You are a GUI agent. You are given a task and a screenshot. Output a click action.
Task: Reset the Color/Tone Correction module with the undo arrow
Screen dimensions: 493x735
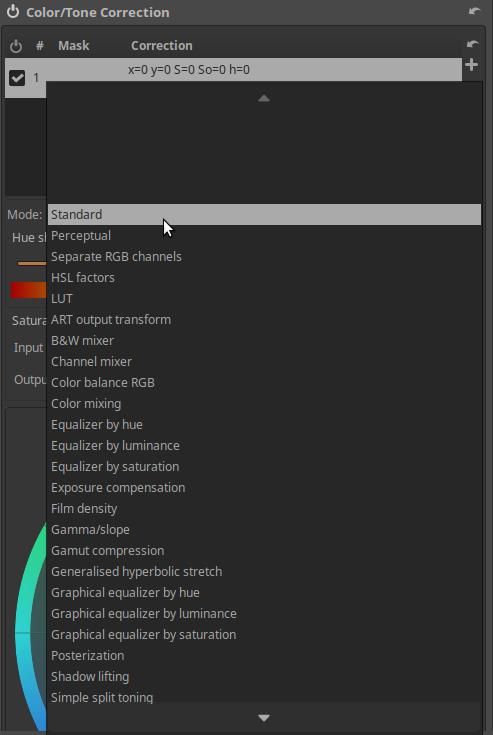(x=474, y=11)
